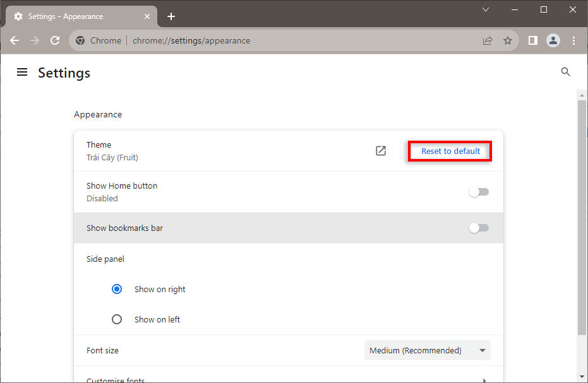Reload the settings page
Screen dimensions: 588x383
click(55, 40)
